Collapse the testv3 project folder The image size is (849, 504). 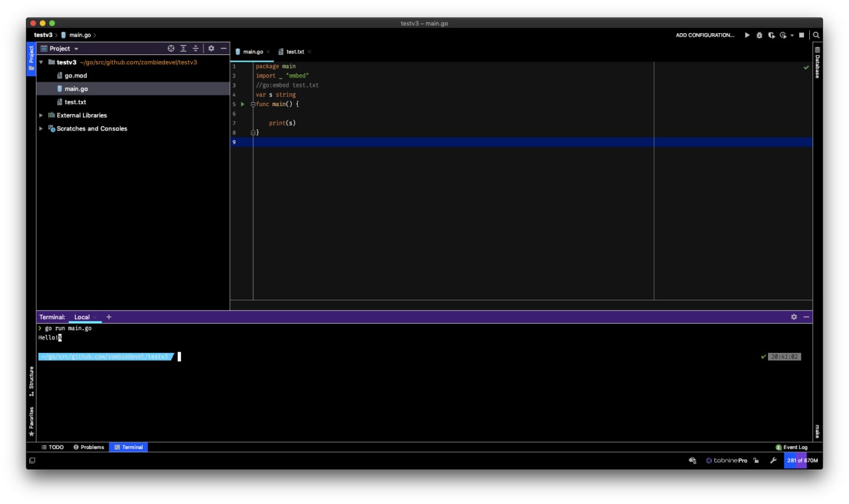(41, 62)
